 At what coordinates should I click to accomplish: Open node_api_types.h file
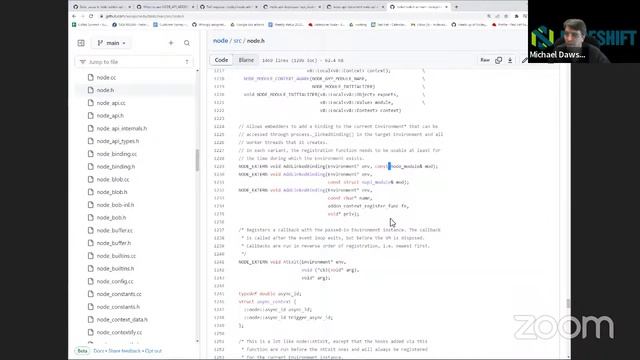pos(118,141)
